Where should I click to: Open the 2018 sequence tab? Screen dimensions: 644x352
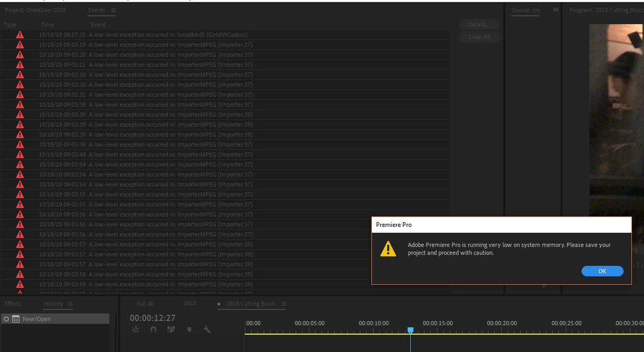pos(190,304)
